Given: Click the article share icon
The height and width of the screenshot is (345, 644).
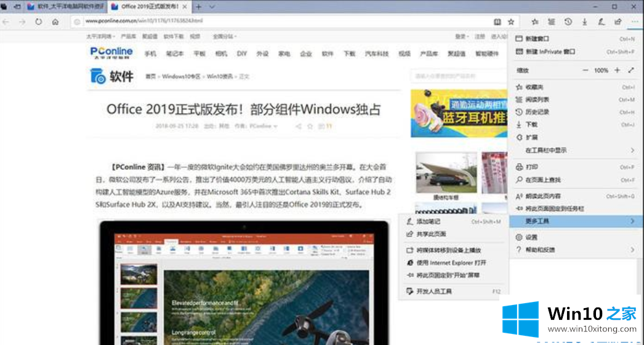Looking at the screenshot, I should click(x=299, y=126).
